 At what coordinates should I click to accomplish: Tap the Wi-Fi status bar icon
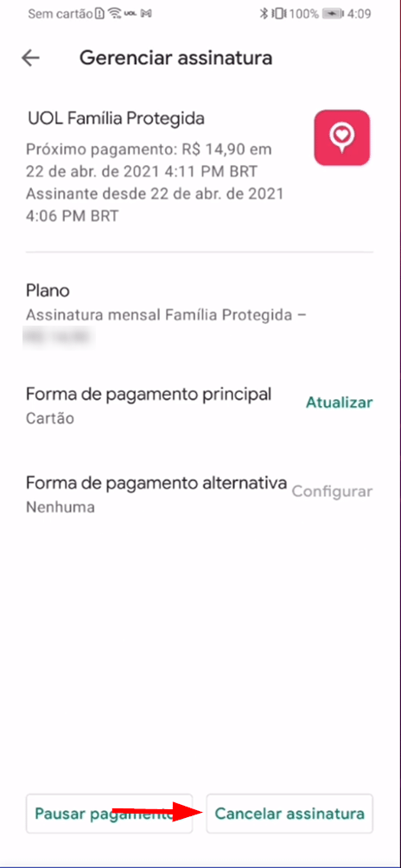click(115, 13)
